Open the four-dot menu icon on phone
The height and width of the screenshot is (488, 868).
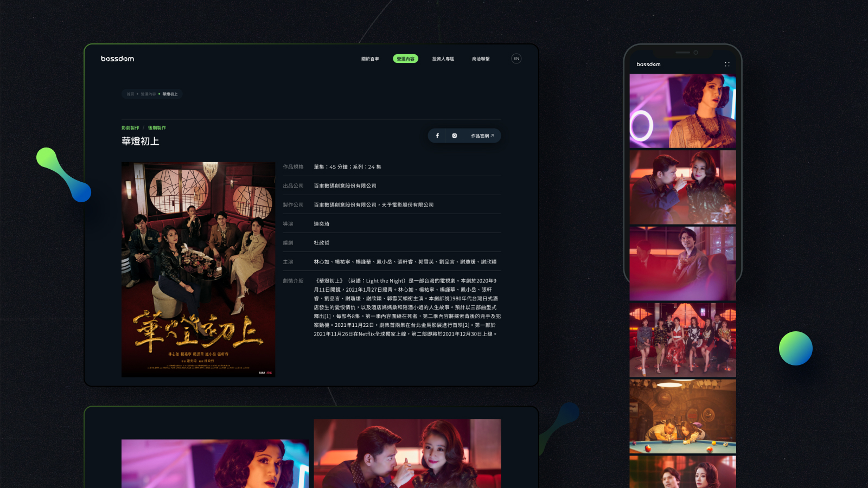point(727,64)
